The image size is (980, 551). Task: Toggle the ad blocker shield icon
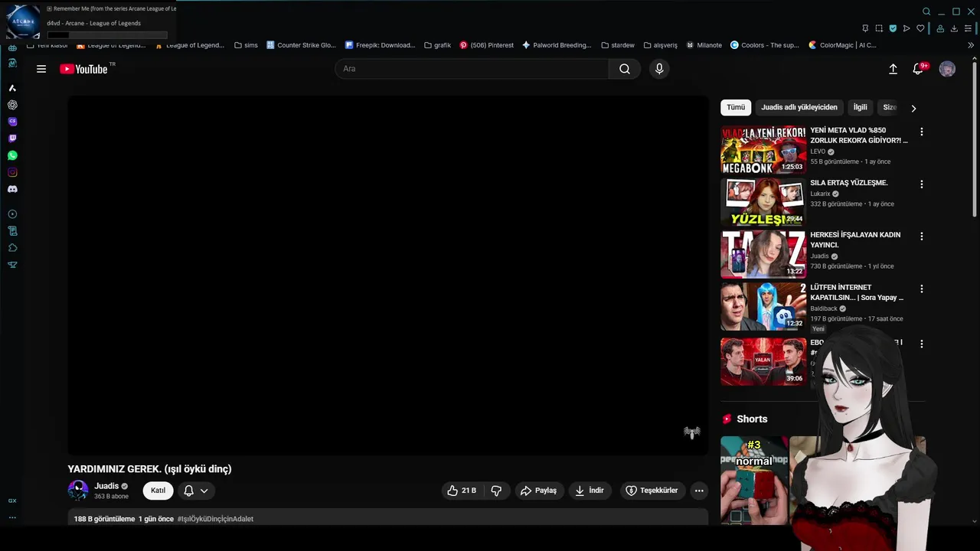click(893, 28)
